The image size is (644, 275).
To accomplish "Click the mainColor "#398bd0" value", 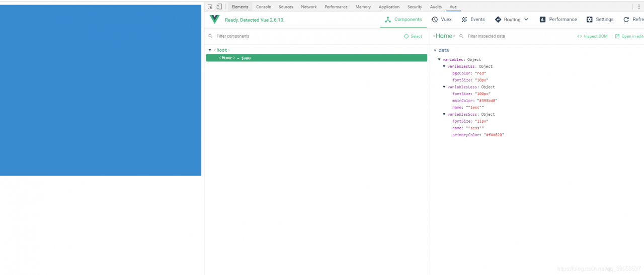I will (x=487, y=101).
